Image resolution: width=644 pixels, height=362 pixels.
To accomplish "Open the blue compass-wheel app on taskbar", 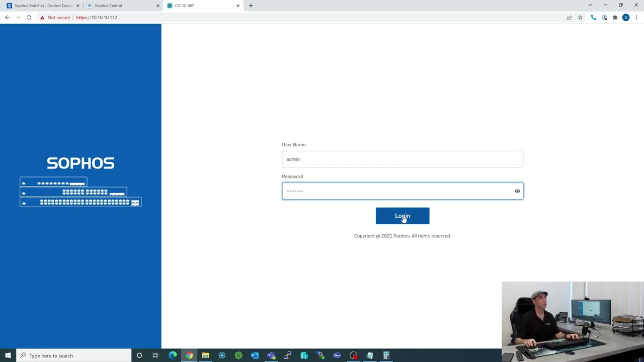I will [x=222, y=355].
